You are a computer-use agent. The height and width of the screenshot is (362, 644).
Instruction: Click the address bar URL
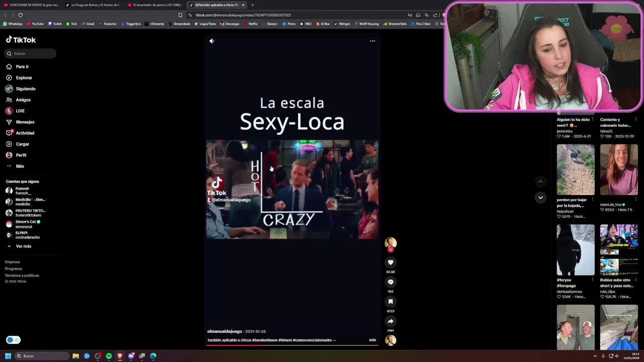pyautogui.click(x=243, y=15)
